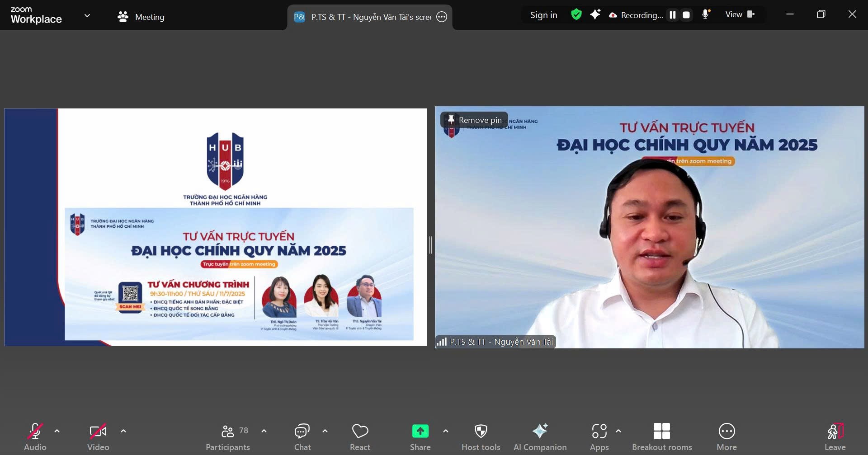The width and height of the screenshot is (868, 455).
Task: Leave the meeting
Action: point(835,436)
